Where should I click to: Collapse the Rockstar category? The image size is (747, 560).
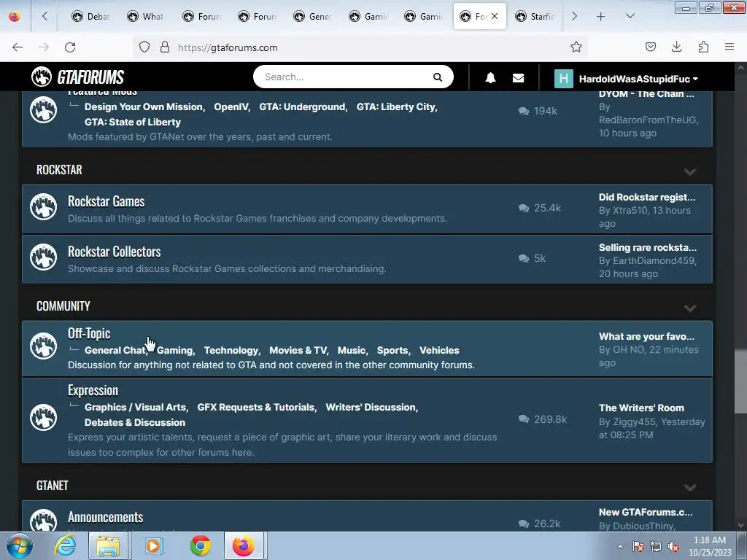click(690, 171)
